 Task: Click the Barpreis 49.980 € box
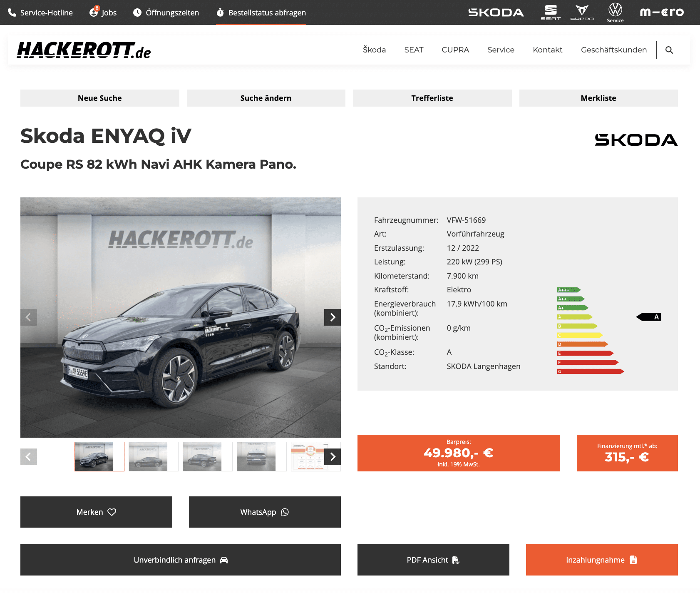coord(459,453)
